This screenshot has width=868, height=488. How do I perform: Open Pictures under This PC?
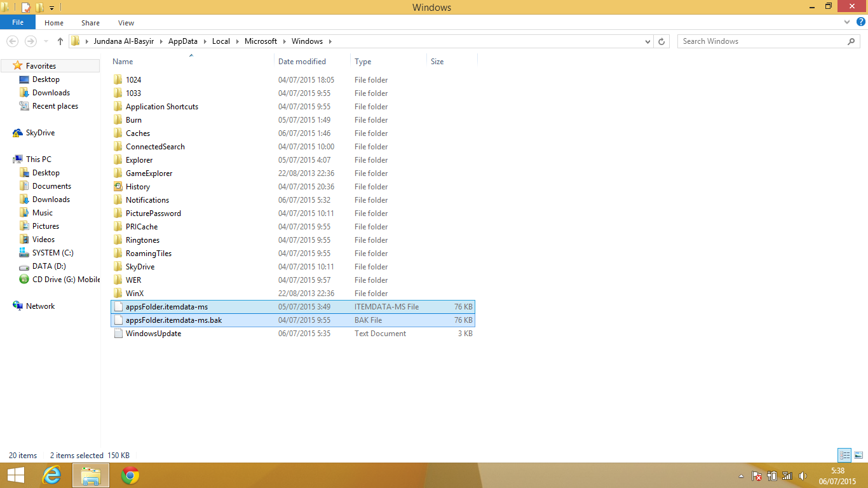[x=46, y=226]
